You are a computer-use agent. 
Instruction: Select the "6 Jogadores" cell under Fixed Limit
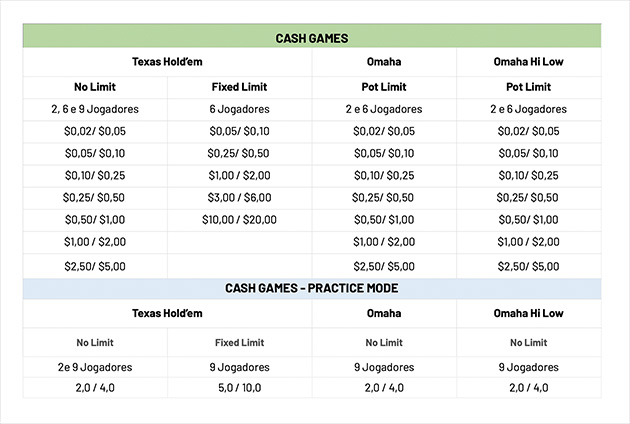(x=239, y=109)
